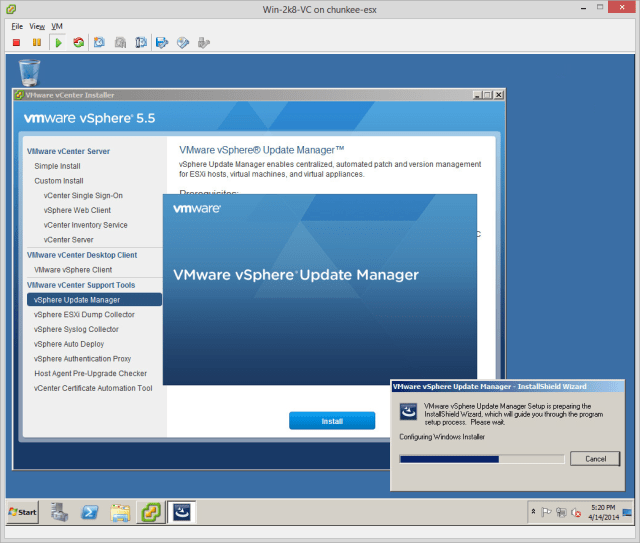640x543 pixels.
Task: Click the VMware vCenter Installer title bar
Action: click(x=259, y=95)
